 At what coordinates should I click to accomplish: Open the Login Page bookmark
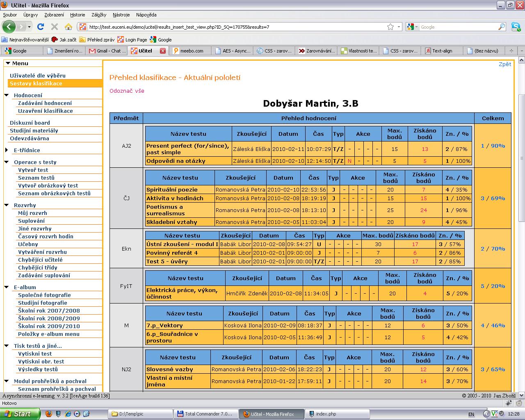[x=132, y=40]
